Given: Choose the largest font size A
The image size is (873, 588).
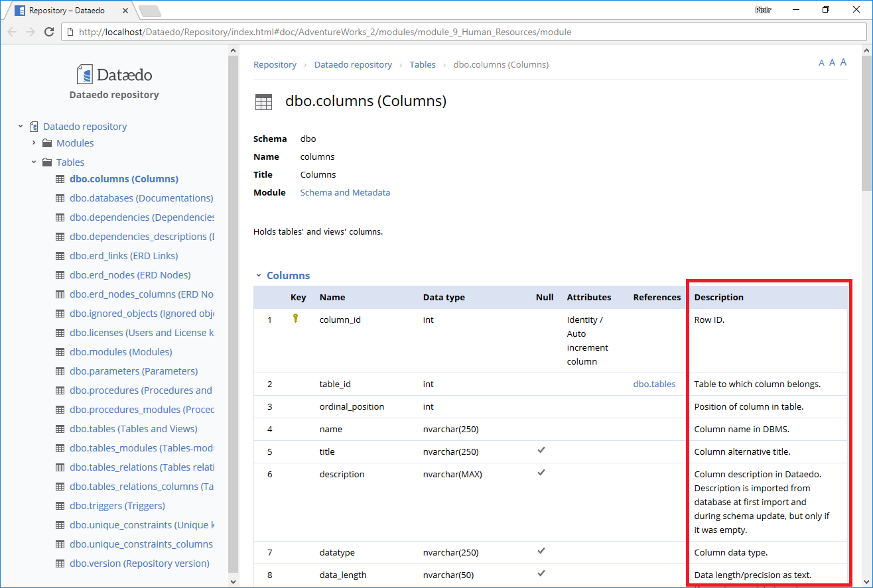Looking at the screenshot, I should [x=843, y=62].
